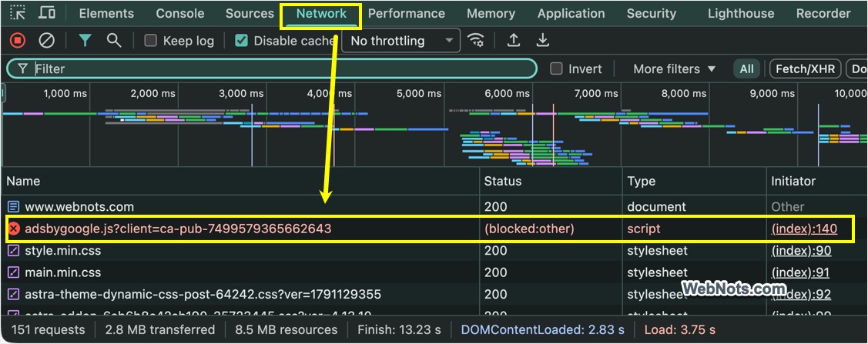The height and width of the screenshot is (344, 868).
Task: Sort by the Status column header
Action: [x=551, y=181]
